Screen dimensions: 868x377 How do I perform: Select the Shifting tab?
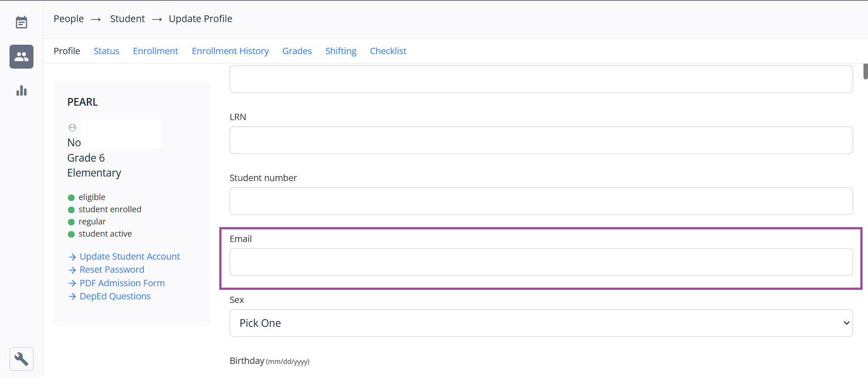(340, 51)
